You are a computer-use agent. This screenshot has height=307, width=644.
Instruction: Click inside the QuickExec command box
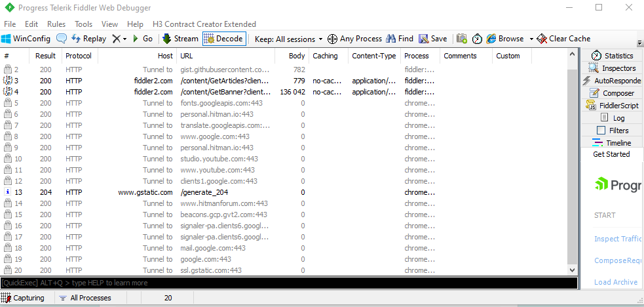pyautogui.click(x=288, y=283)
